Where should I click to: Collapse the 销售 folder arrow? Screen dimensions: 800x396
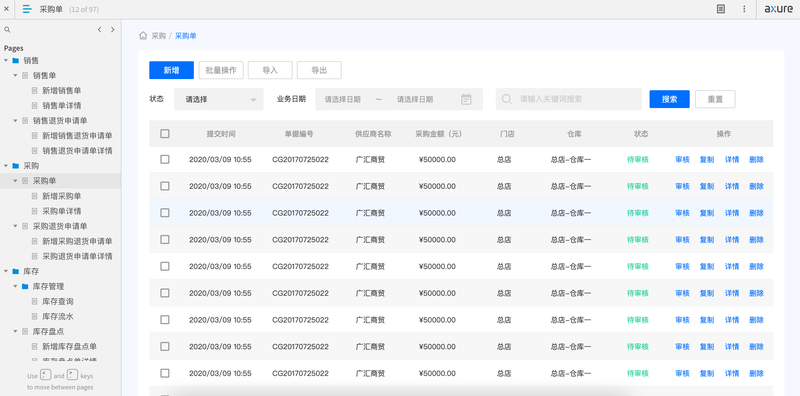[x=6, y=60]
